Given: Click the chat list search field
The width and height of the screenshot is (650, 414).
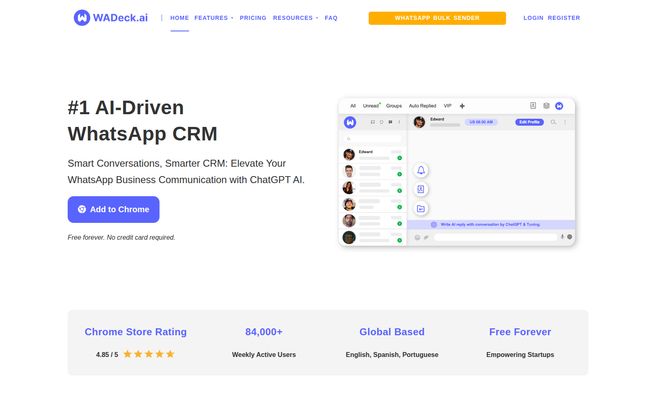Looking at the screenshot, I should tap(373, 138).
